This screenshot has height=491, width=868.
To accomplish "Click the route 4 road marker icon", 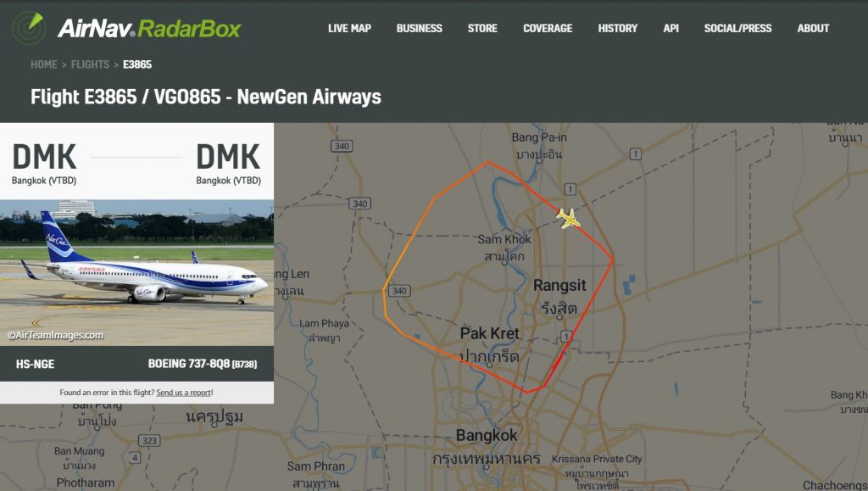I will (135, 457).
